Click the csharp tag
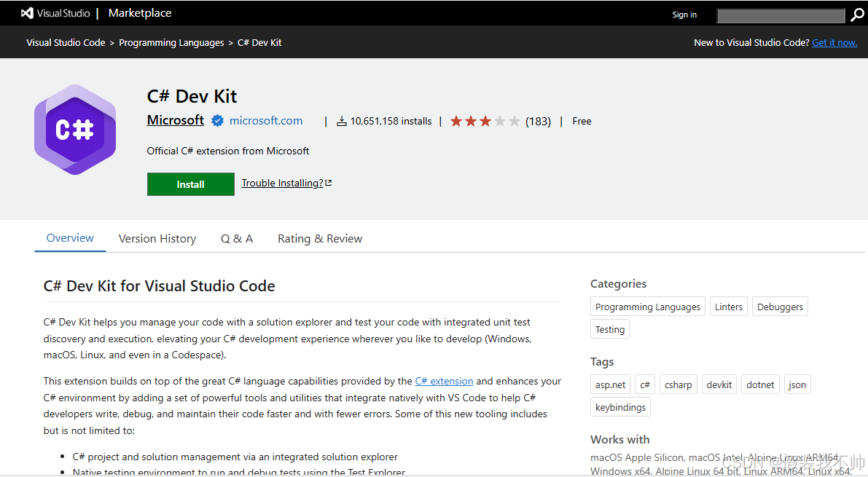868x477 pixels. (678, 385)
